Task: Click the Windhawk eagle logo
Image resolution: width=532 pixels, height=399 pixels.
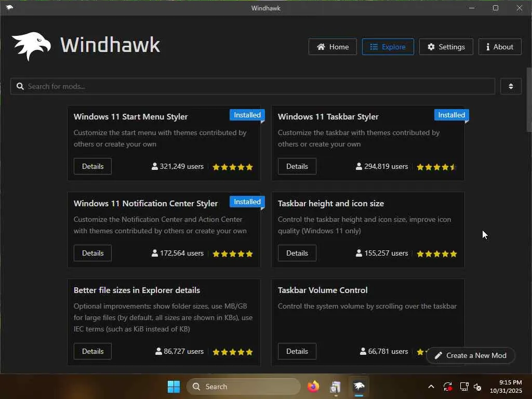Action: 31,46
